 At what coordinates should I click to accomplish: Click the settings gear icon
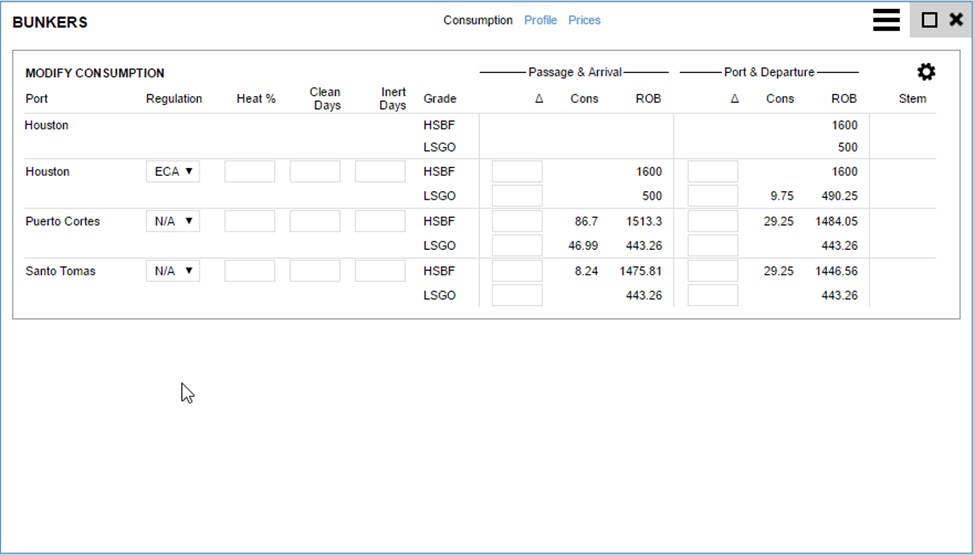pos(926,72)
